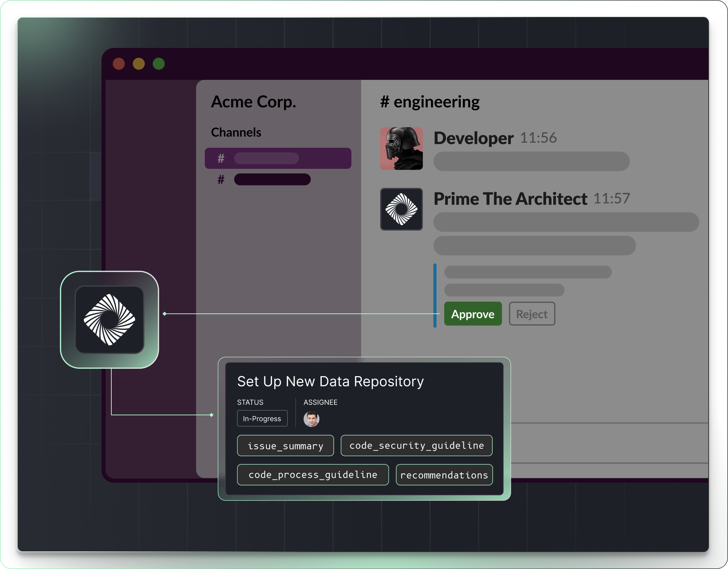Open the Set Up New Data Repository title
728x569 pixels.
pos(330,381)
